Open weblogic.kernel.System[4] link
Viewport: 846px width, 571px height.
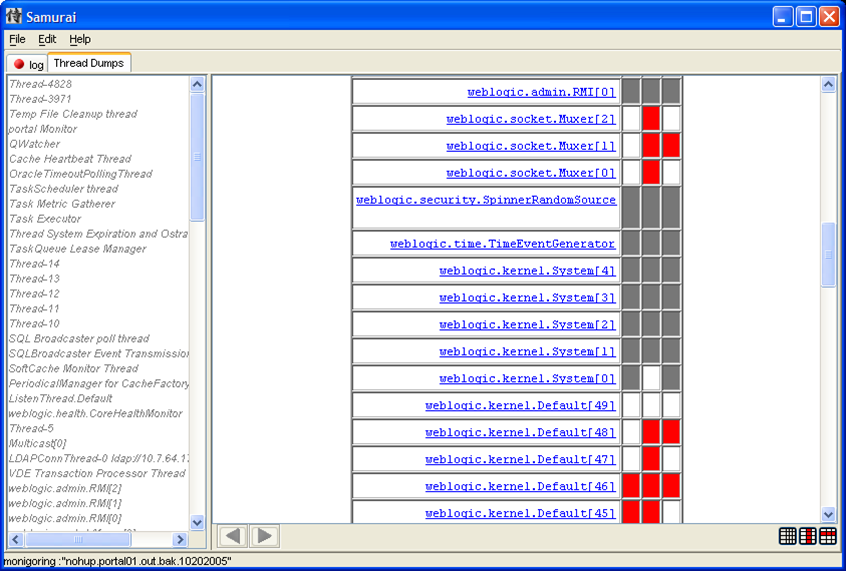[x=527, y=271]
